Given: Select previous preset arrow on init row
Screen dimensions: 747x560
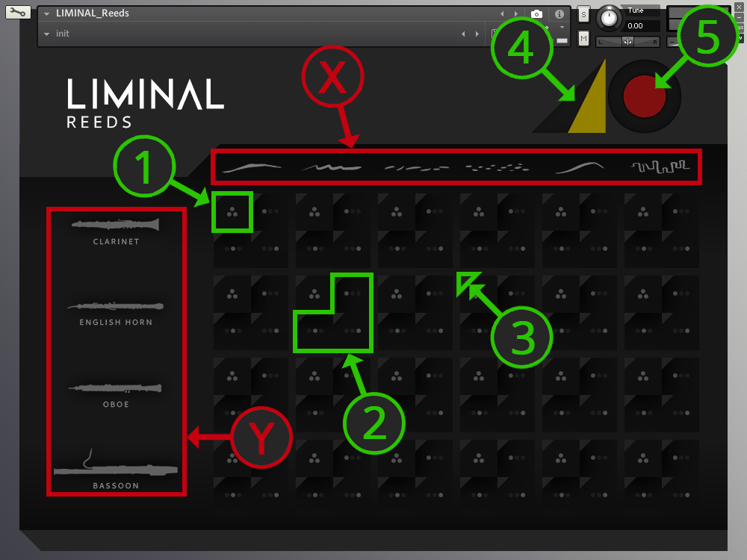Looking at the screenshot, I should pos(463,34).
